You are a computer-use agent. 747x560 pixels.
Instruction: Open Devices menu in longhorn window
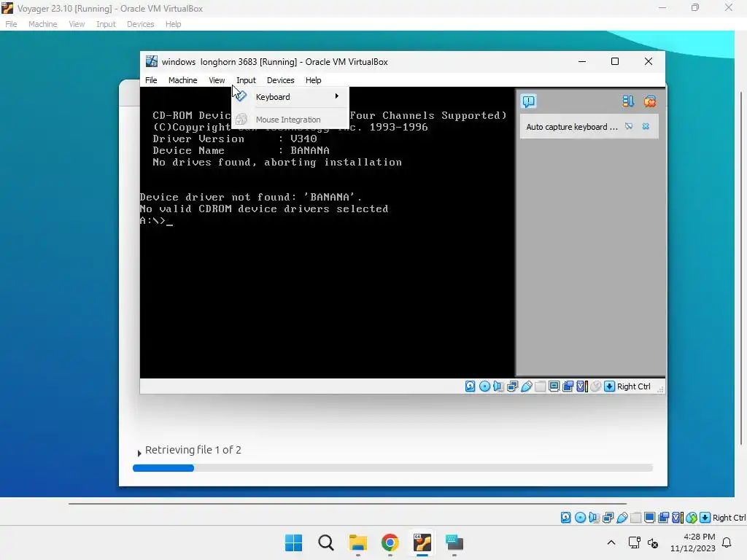point(281,80)
